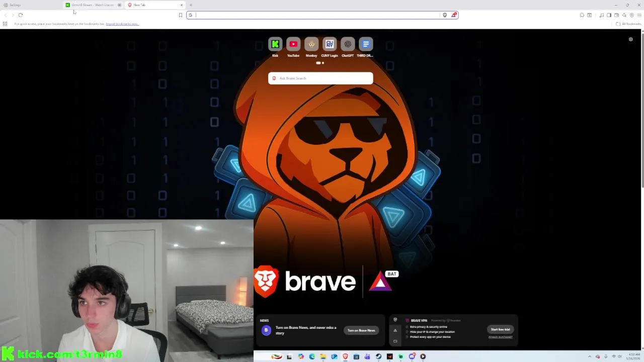The width and height of the screenshot is (644, 362).
Task: Open the All Bookmarks folder
Action: 628,24
